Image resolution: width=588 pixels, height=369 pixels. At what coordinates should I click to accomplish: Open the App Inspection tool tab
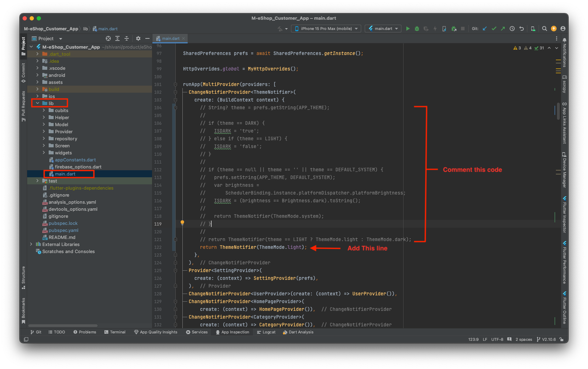click(x=232, y=332)
